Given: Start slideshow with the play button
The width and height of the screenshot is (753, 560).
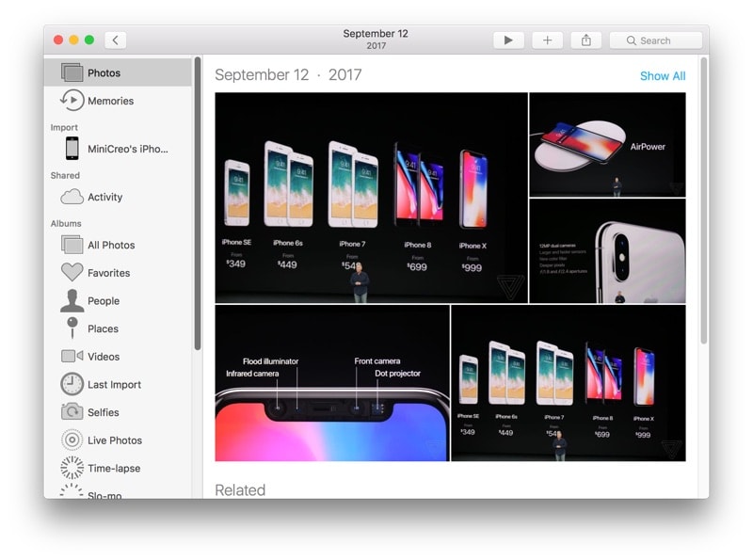Looking at the screenshot, I should (x=508, y=40).
